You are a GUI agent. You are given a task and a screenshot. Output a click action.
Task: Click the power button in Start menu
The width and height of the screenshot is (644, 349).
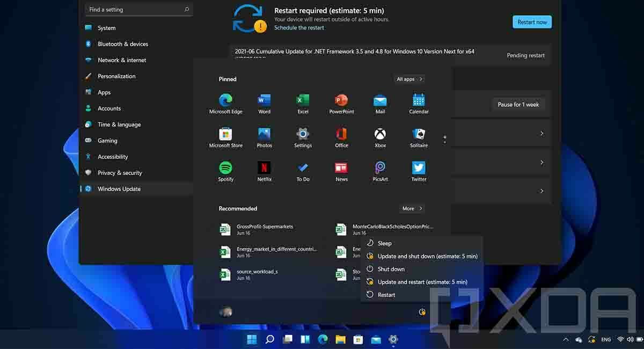pyautogui.click(x=422, y=311)
